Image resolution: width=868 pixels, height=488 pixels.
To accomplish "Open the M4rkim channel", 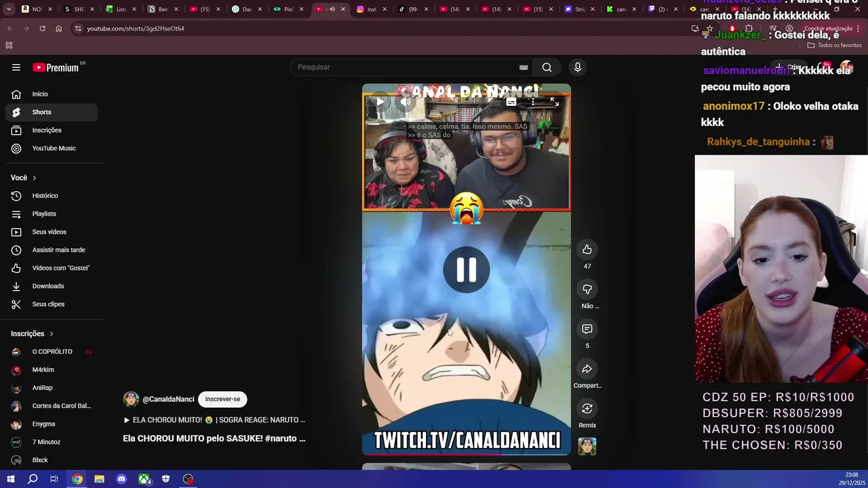I will click(x=52, y=369).
